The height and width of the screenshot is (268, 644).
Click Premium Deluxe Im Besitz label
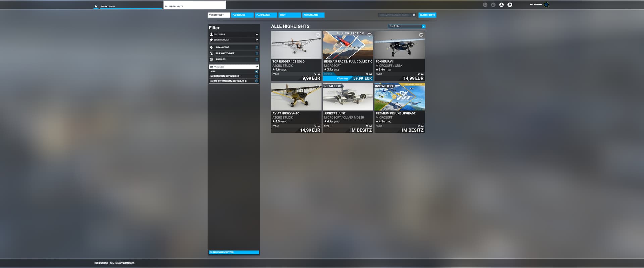pyautogui.click(x=413, y=130)
